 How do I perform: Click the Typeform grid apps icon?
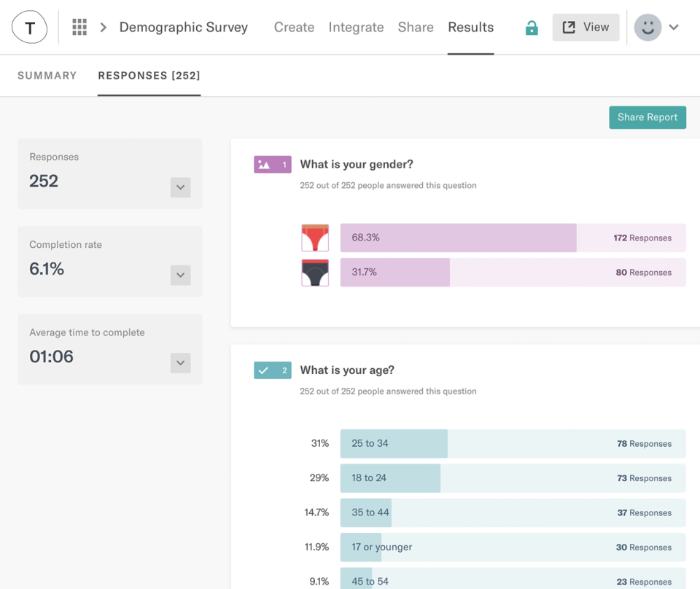[79, 26]
